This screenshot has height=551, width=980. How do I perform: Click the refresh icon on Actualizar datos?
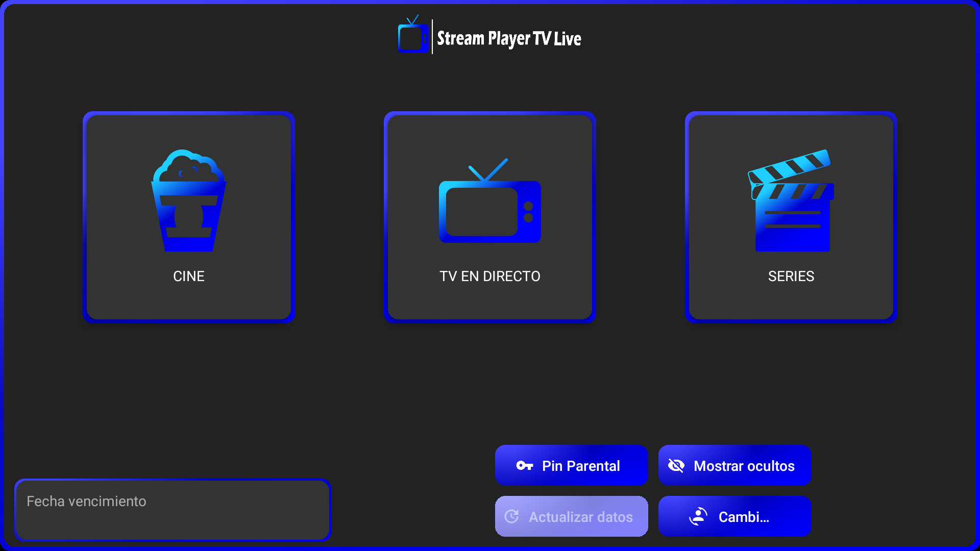point(512,516)
